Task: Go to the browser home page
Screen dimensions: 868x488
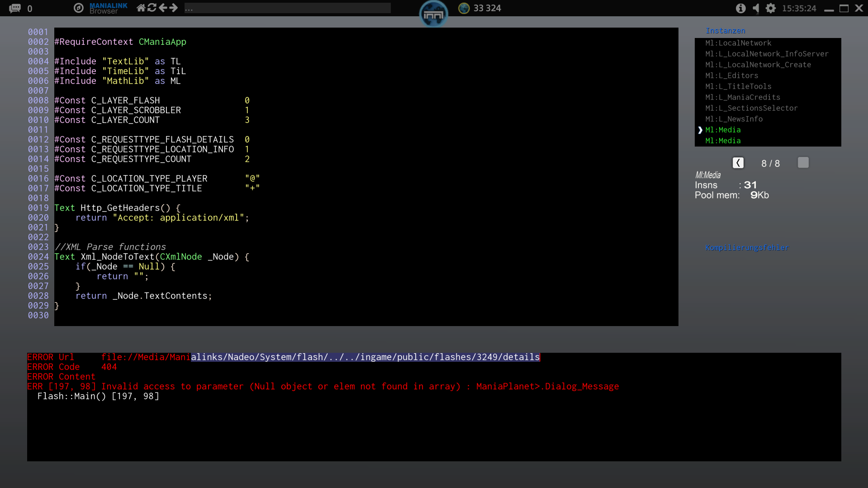Action: coord(141,8)
